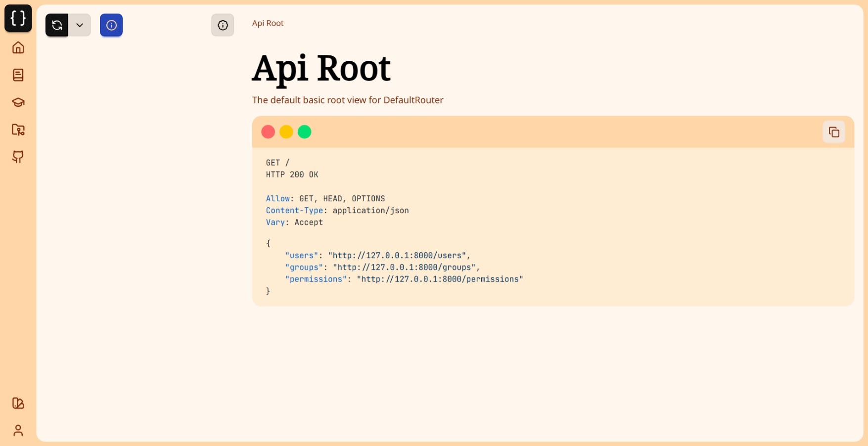Screen dimensions: 868x446
Task: Click the green traffic light dot
Action: click(x=305, y=132)
